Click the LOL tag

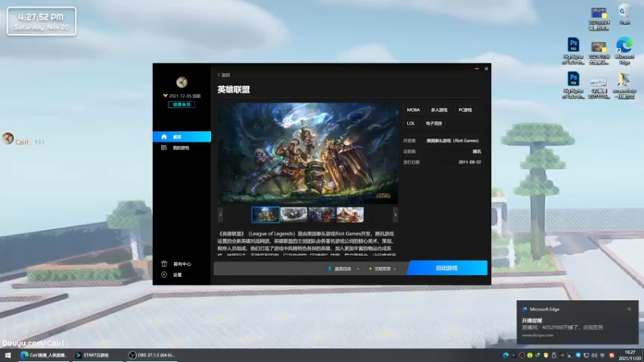(x=411, y=123)
